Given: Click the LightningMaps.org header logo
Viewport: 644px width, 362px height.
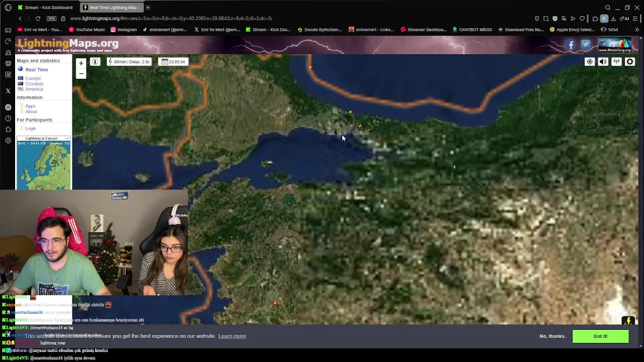Looking at the screenshot, I should (68, 45).
